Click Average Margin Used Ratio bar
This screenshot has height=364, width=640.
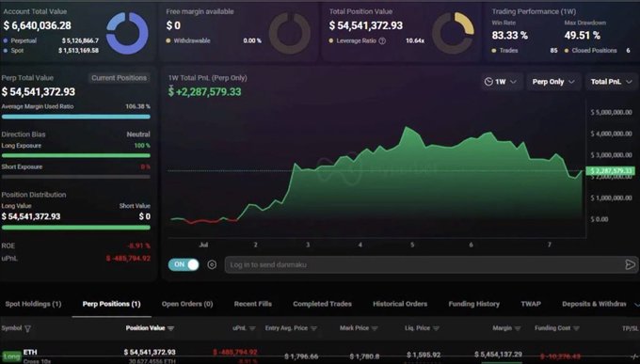[x=76, y=117]
